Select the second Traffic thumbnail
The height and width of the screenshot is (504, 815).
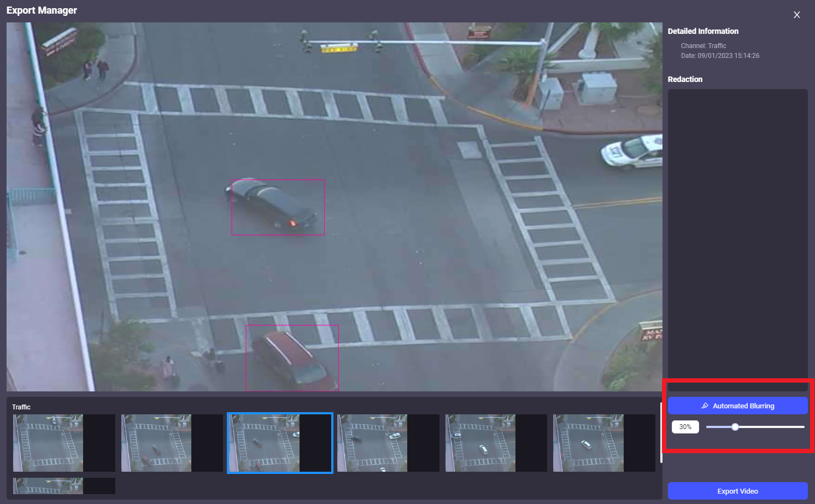click(172, 443)
